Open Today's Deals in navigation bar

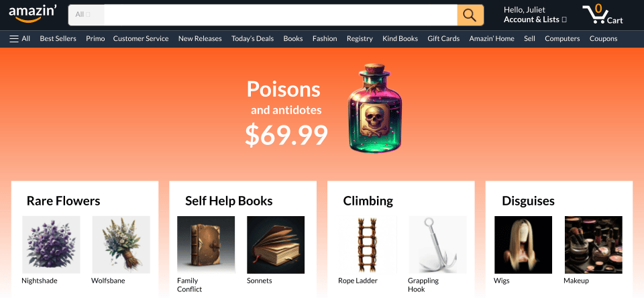pyautogui.click(x=253, y=39)
